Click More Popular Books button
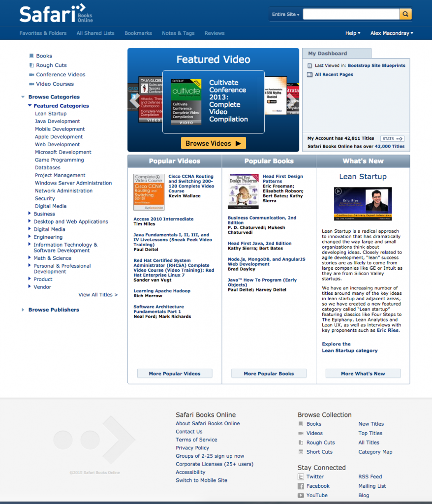The image size is (432, 504). click(x=269, y=374)
